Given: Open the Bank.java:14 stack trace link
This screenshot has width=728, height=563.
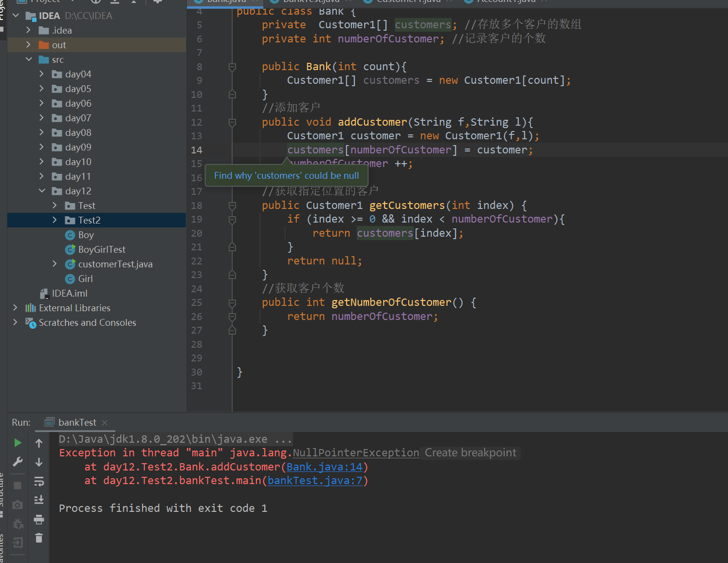Looking at the screenshot, I should tap(324, 467).
